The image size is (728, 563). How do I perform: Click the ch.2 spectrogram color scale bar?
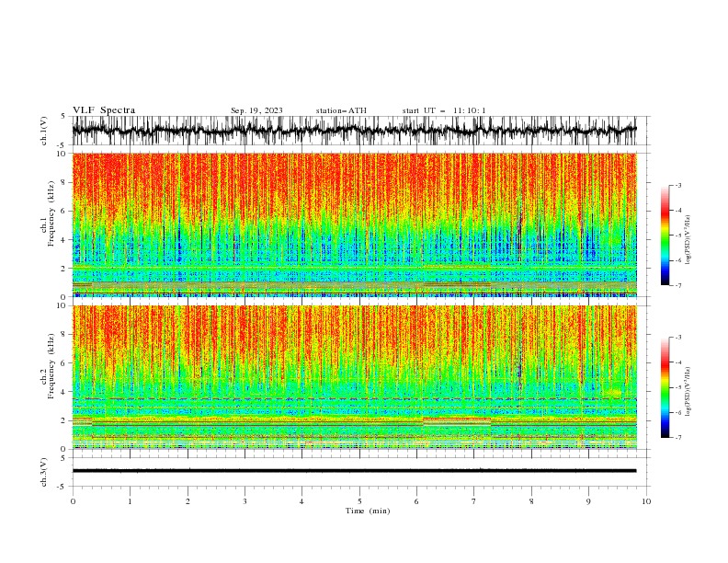click(665, 387)
